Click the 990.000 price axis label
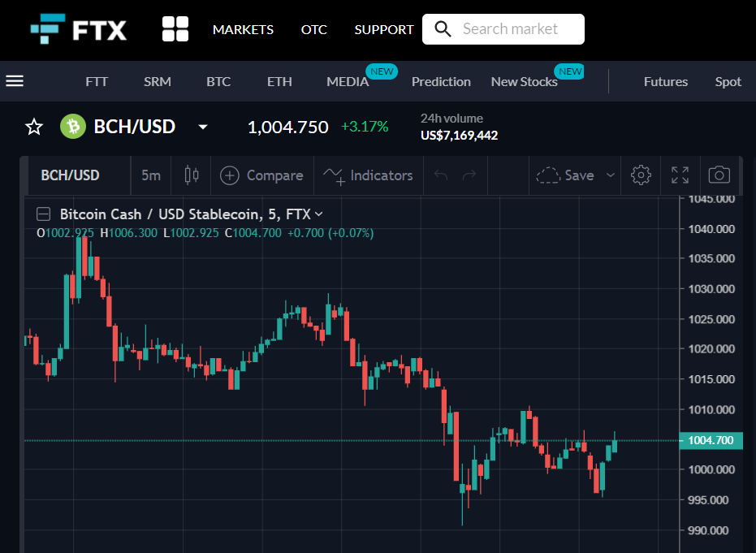Viewport: 756px width, 553px height. coord(708,530)
